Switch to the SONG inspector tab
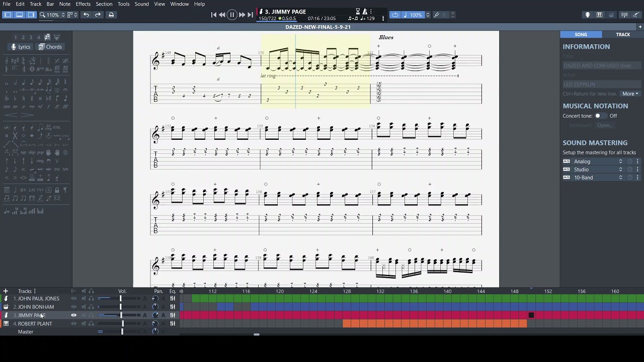The image size is (644, 362). pyautogui.click(x=581, y=34)
